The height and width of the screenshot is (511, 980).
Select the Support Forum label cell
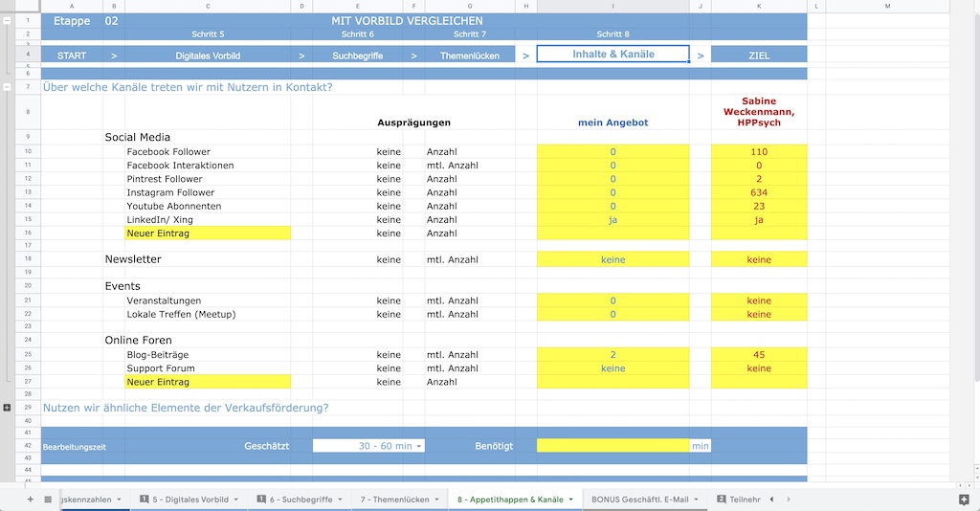click(208, 368)
